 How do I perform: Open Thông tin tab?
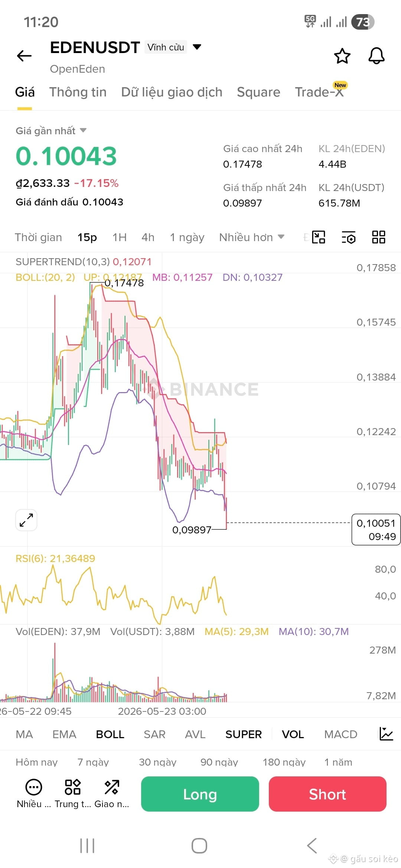point(78,92)
